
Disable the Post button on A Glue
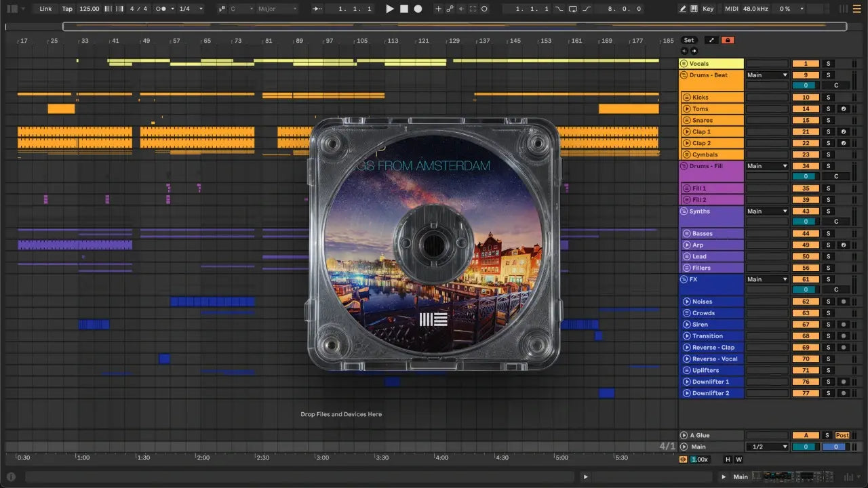pyautogui.click(x=842, y=435)
